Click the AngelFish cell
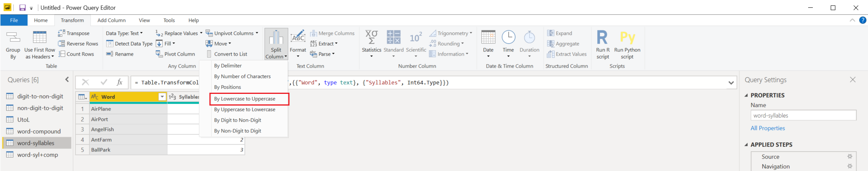Screen dimensions: 868x171 (128, 129)
